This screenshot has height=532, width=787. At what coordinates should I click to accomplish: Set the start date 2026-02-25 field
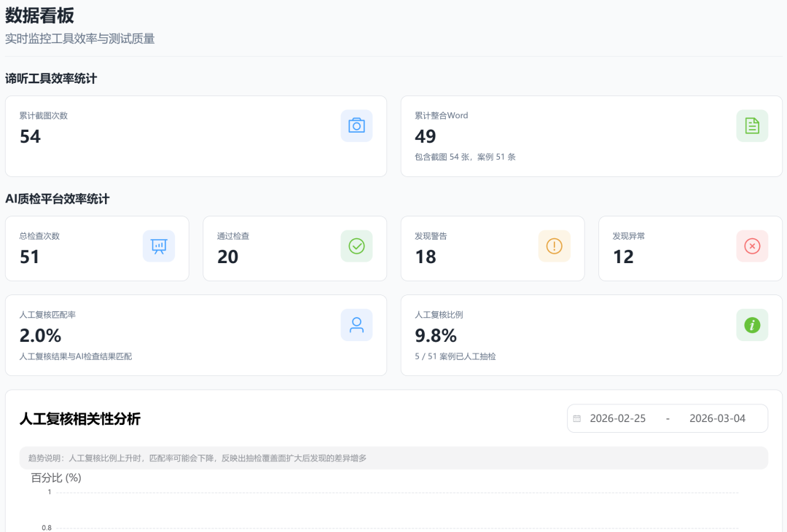(x=618, y=419)
